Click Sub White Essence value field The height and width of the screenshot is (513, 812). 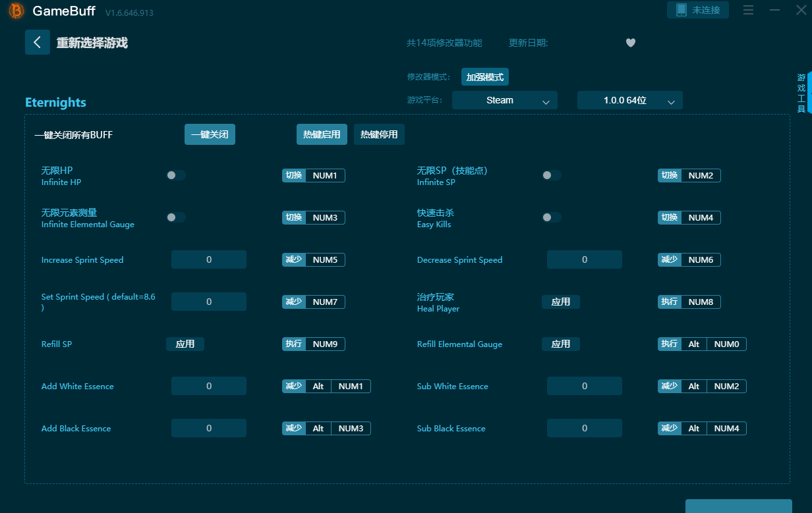tap(585, 386)
